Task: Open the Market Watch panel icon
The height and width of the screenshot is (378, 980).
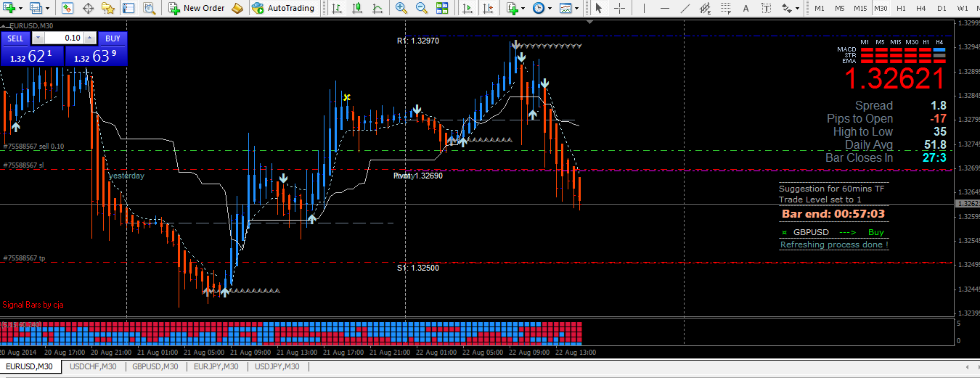Action: (67, 8)
